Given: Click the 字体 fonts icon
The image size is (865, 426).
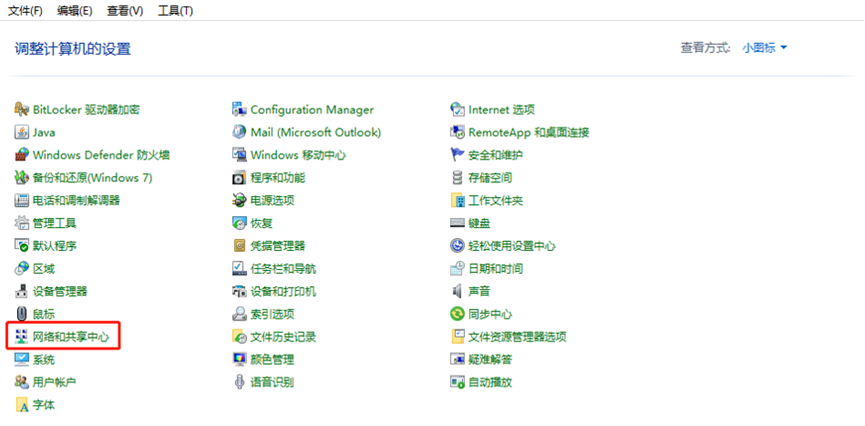Looking at the screenshot, I should click(22, 405).
